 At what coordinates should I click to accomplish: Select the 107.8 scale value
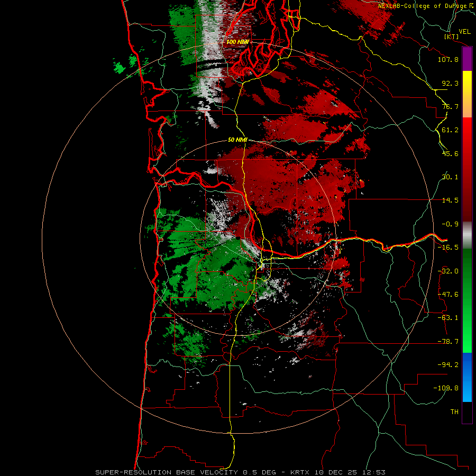point(448,59)
